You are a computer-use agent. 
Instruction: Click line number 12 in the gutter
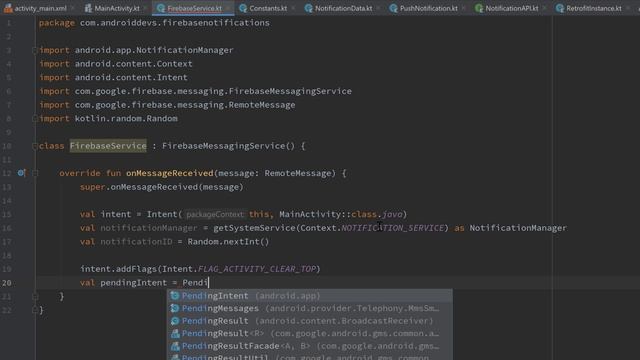7,173
